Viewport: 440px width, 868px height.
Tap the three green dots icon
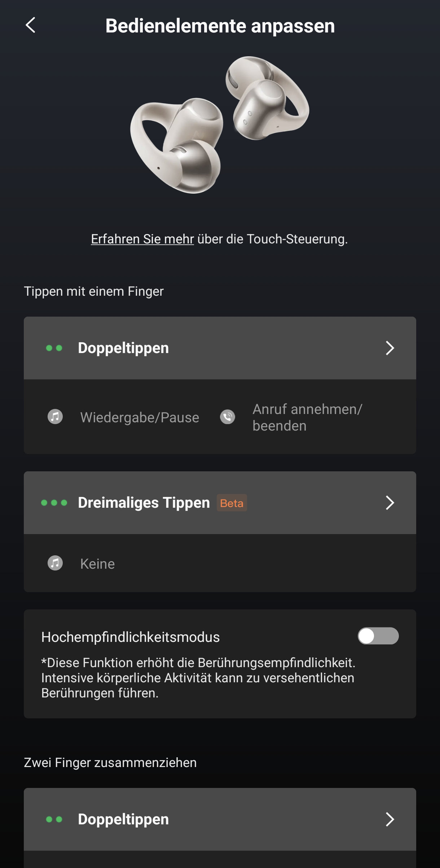(x=54, y=503)
